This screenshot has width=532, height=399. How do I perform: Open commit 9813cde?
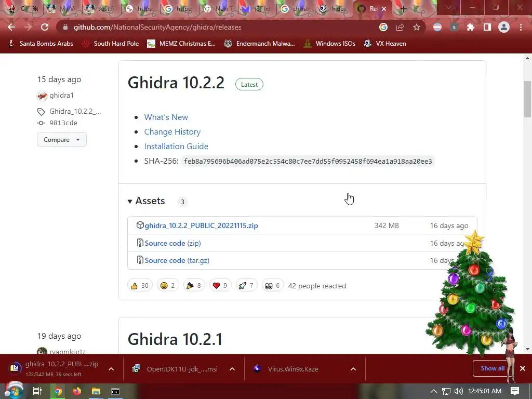[x=63, y=123]
